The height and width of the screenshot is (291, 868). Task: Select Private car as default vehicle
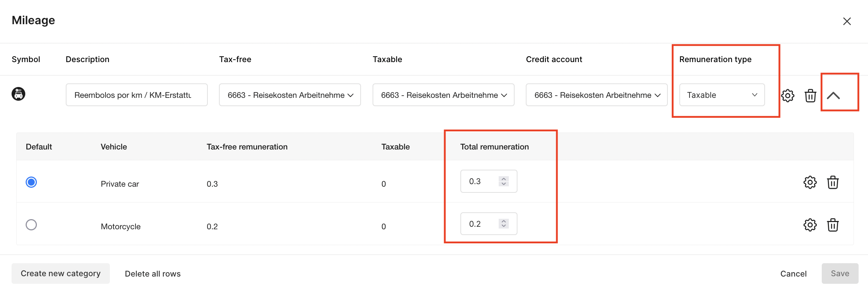click(x=31, y=182)
